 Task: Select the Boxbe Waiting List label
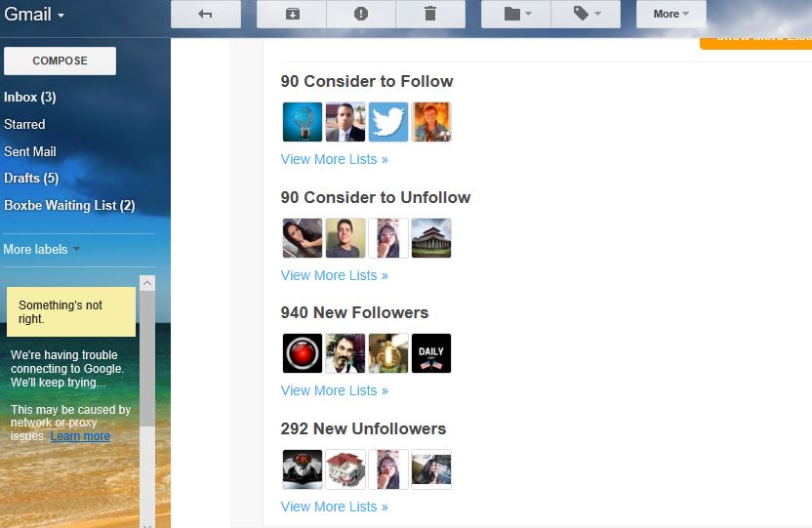pos(69,206)
